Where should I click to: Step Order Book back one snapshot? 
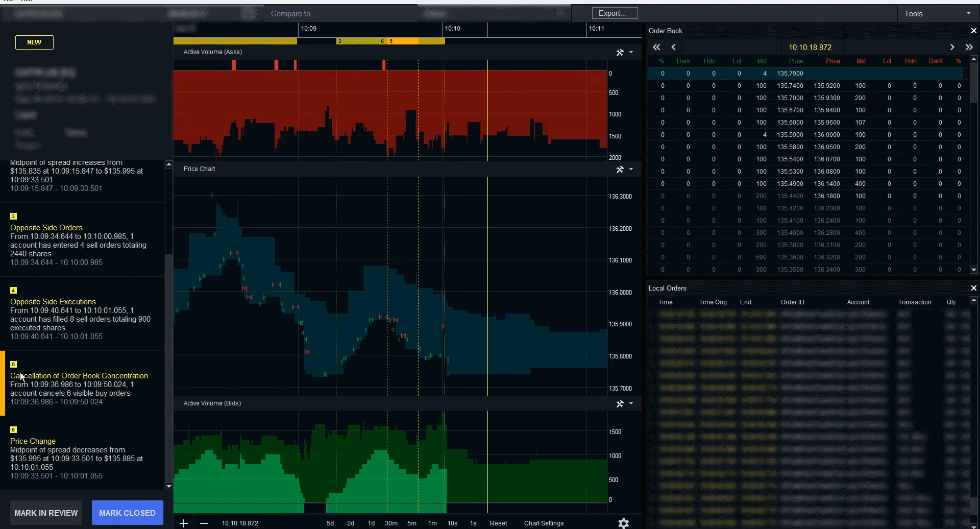tap(674, 47)
